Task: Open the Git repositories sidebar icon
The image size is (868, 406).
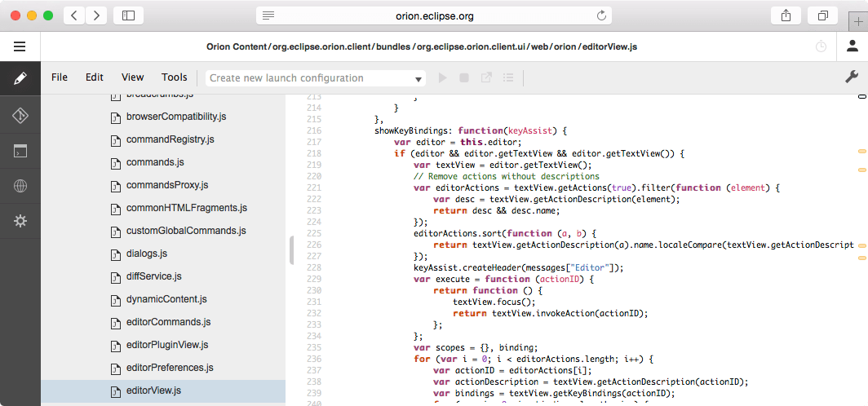Action: [20, 115]
